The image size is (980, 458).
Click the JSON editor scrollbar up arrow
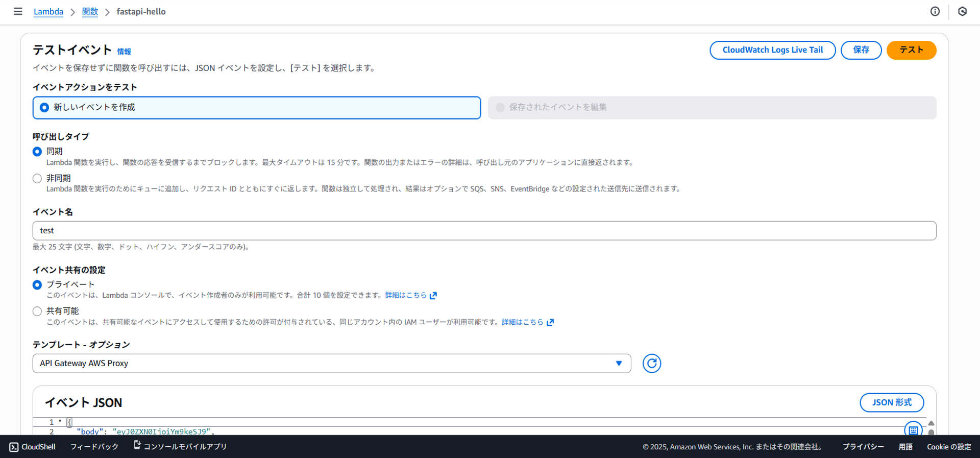tap(931, 423)
